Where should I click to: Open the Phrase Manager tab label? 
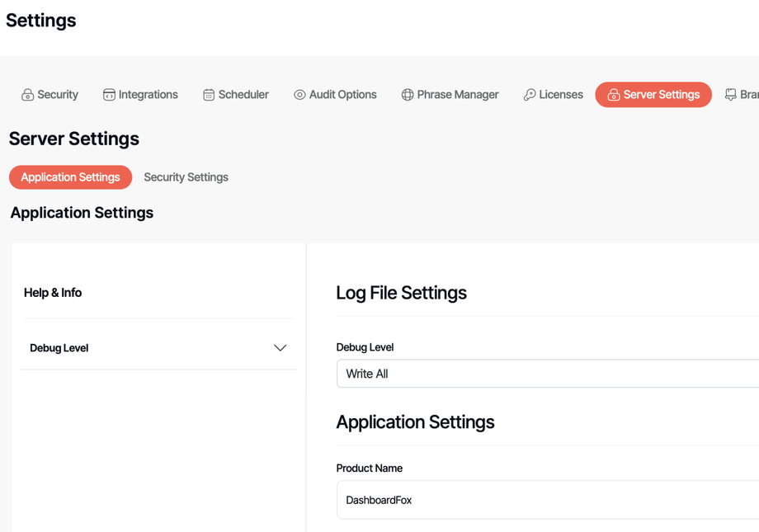(458, 95)
